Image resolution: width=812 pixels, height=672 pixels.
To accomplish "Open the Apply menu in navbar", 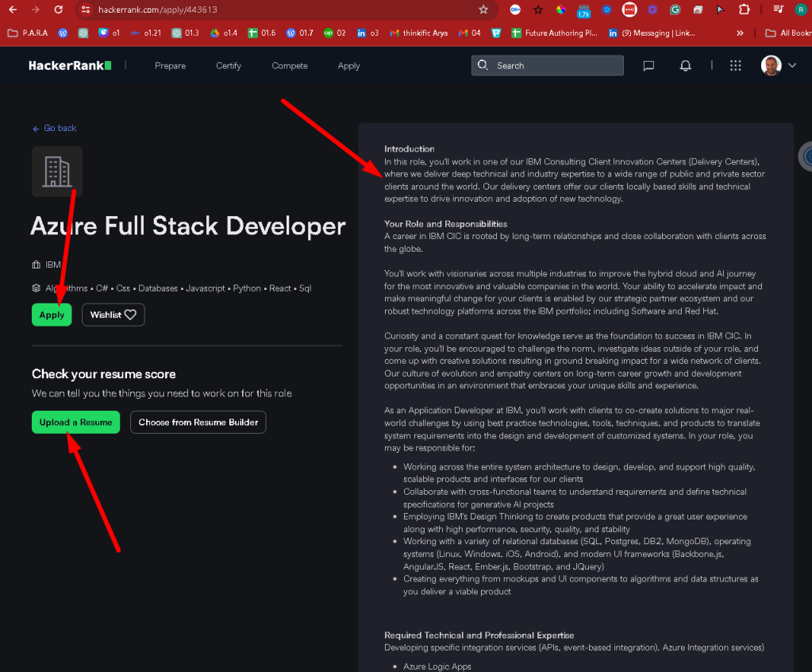I will click(348, 66).
